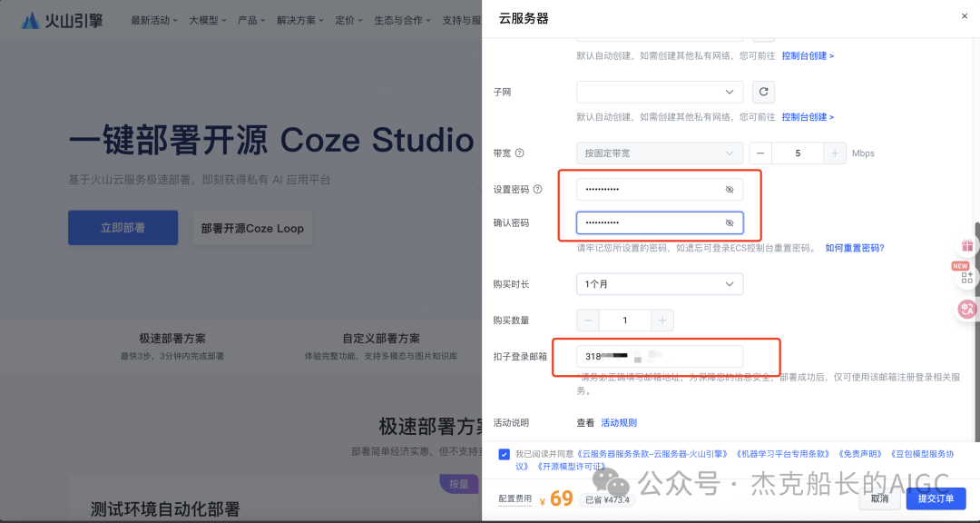
Task: Open the 购买时长 1个月 dropdown
Action: (x=660, y=284)
